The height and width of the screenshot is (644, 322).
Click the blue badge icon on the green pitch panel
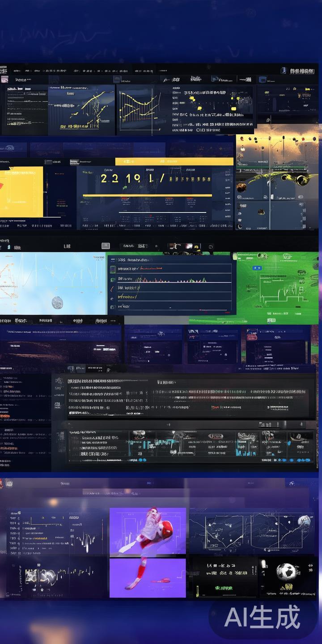tap(257, 268)
